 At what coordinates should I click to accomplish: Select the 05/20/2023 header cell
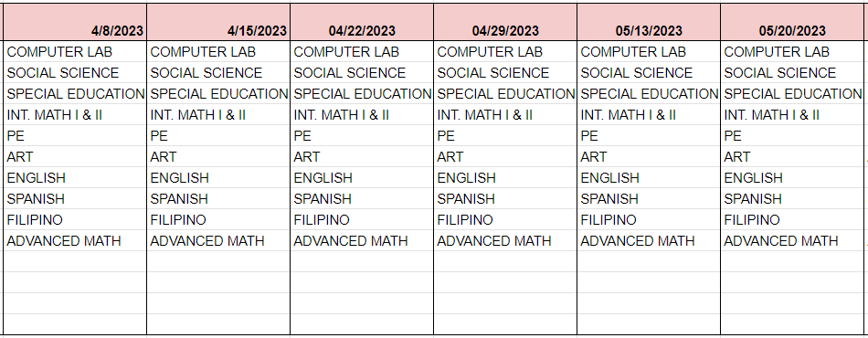tap(793, 22)
